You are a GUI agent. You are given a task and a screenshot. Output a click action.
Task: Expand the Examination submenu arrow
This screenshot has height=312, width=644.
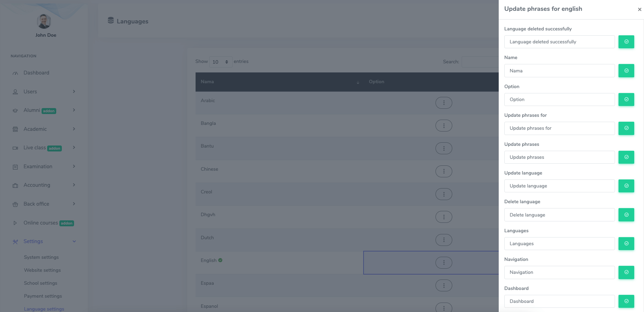(x=74, y=166)
